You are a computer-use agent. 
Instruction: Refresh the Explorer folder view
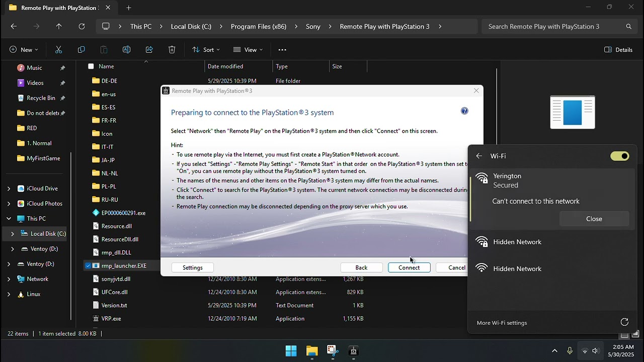82,26
